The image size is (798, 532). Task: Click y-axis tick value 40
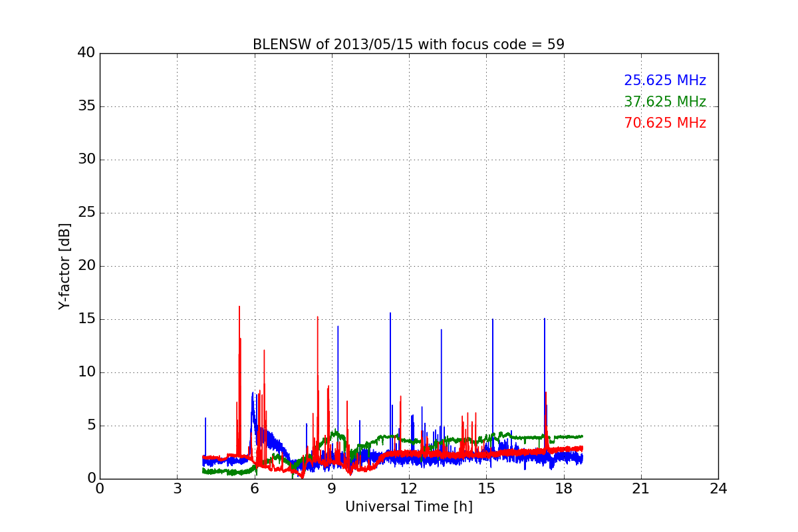click(x=86, y=53)
